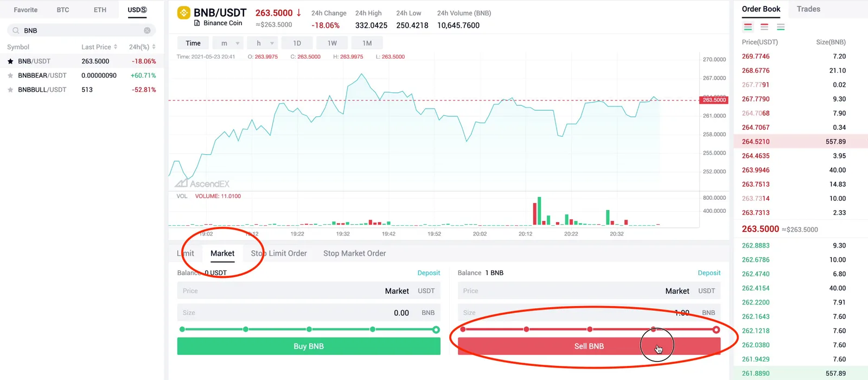Click the buy Size input field

pos(309,313)
